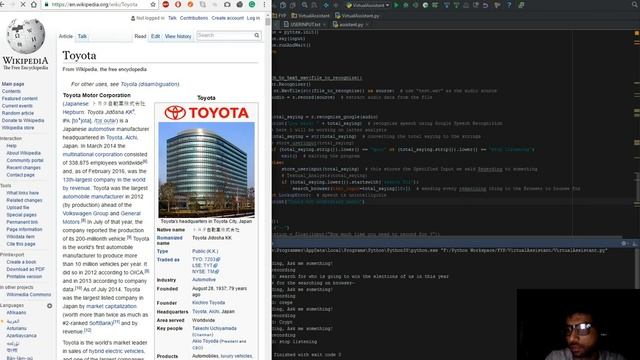Open the Edit tab on Wikipedia
Screen dimensions: 640x360
156,36
